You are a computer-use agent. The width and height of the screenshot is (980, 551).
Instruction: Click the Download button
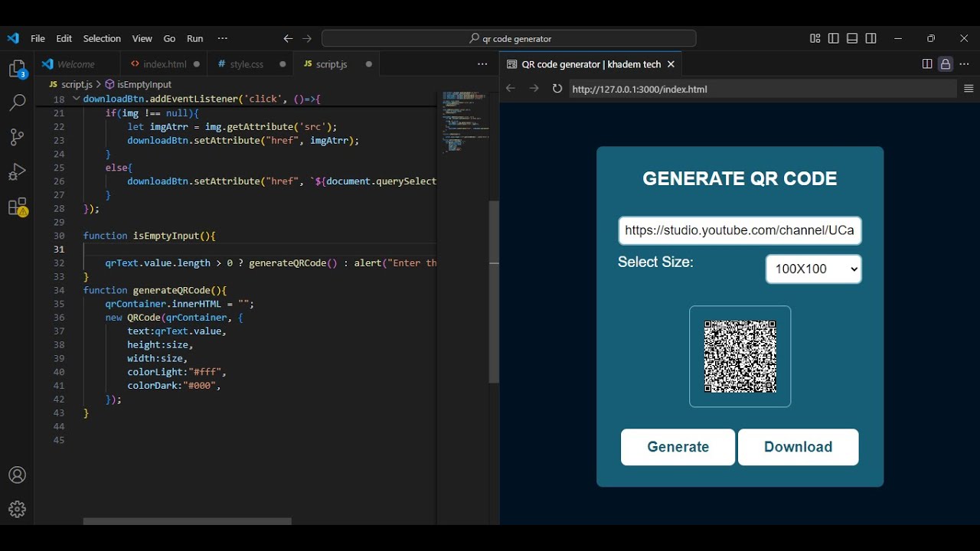tap(798, 447)
